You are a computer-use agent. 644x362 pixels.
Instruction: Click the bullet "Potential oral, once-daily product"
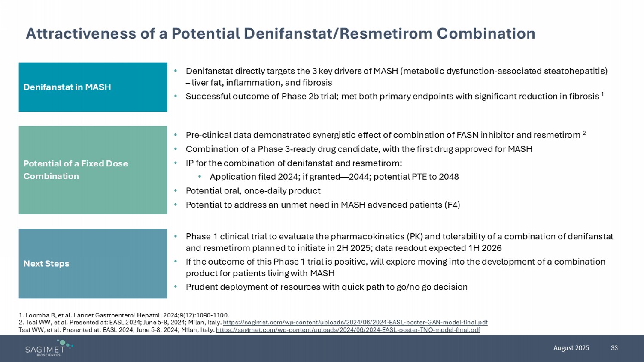[x=253, y=191]
